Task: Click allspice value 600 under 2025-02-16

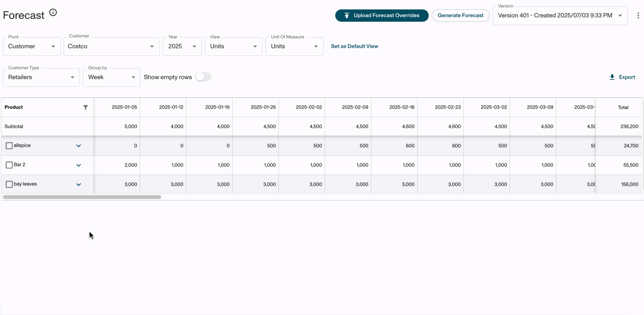Action: coord(410,146)
